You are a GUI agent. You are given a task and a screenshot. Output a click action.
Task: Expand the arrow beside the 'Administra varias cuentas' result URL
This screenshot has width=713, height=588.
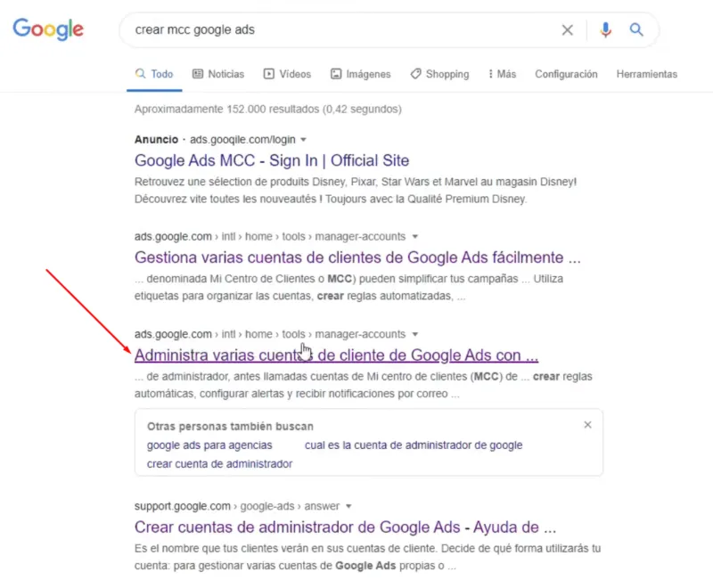pyautogui.click(x=414, y=334)
